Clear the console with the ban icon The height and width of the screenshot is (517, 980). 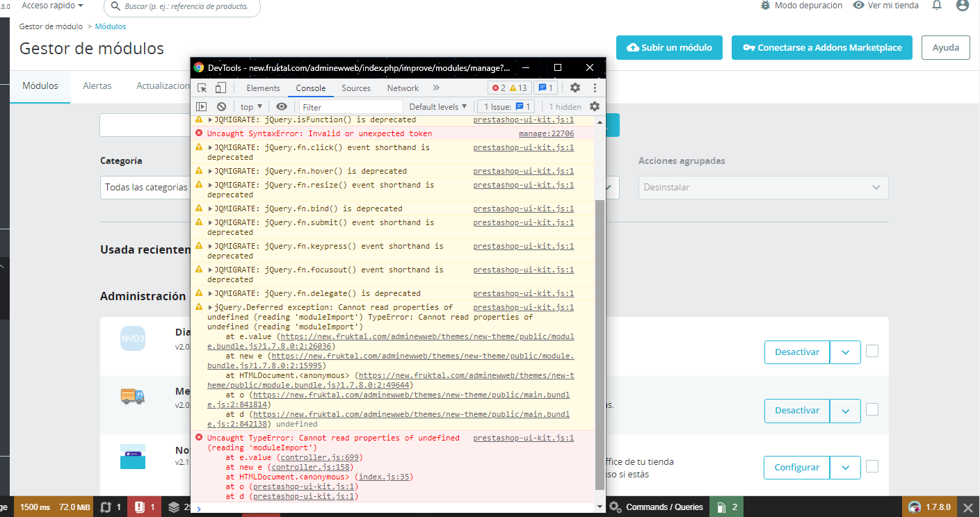tap(221, 107)
